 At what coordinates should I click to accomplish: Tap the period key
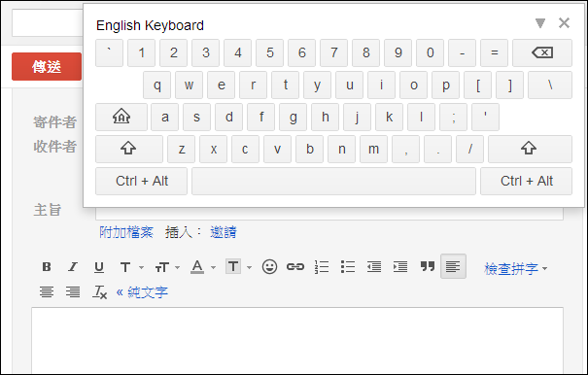pyautogui.click(x=437, y=149)
